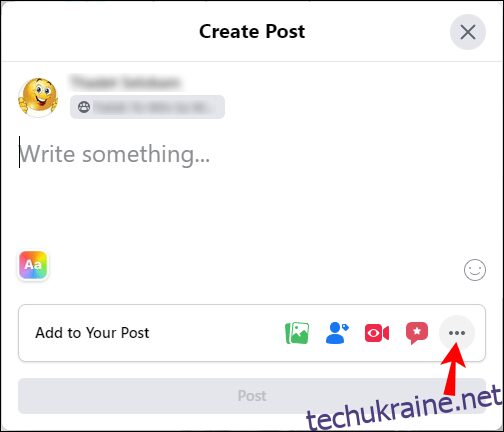Click the empty space below the text prompt

click(252, 210)
